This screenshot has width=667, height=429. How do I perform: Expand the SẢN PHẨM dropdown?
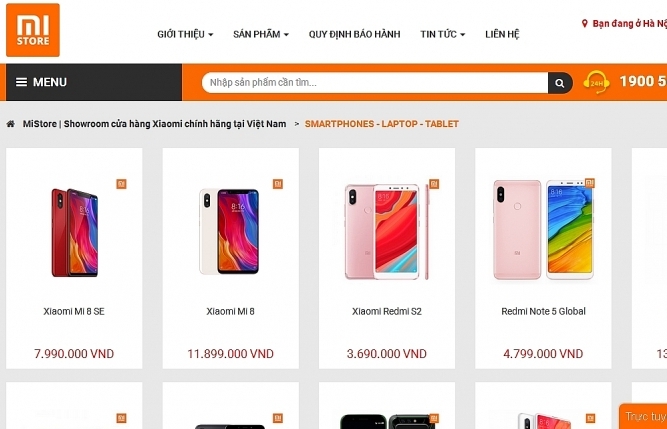(x=261, y=34)
